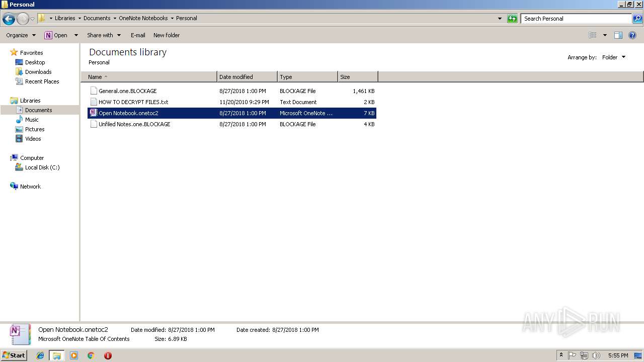Open the recent pages dropdown arrow
Image resolution: width=644 pixels, height=362 pixels.
[x=32, y=19]
